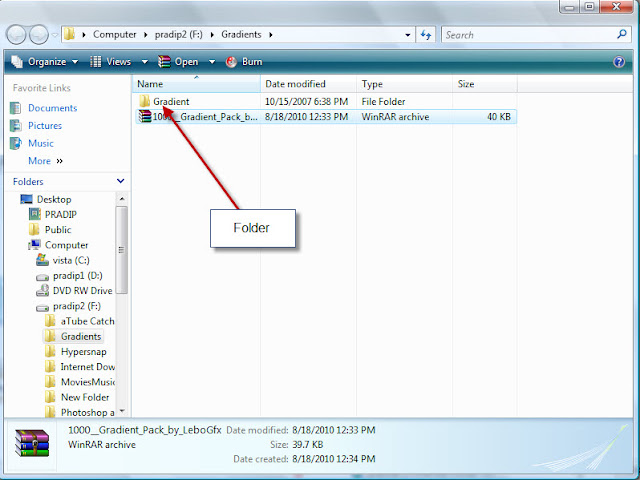Click the folder tree scroll down arrow

pyautogui.click(x=122, y=411)
